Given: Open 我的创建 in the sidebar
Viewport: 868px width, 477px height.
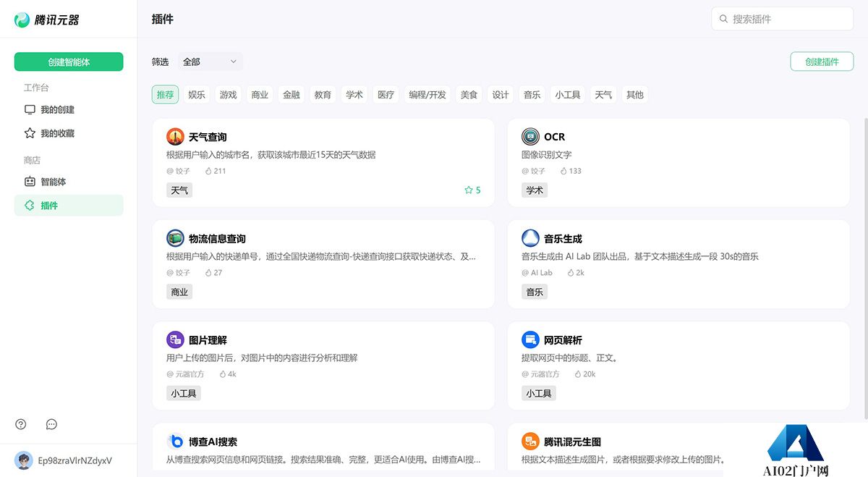Looking at the screenshot, I should click(x=69, y=109).
